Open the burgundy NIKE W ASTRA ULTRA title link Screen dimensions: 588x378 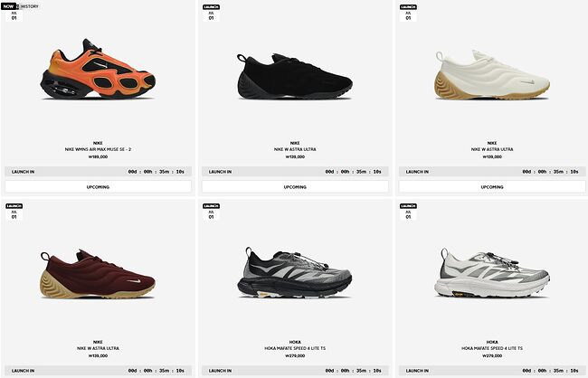(x=98, y=348)
